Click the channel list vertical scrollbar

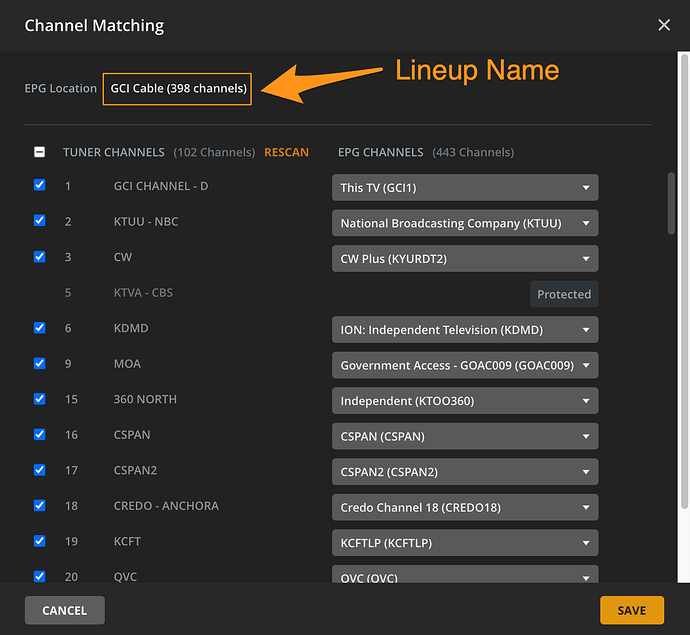672,205
